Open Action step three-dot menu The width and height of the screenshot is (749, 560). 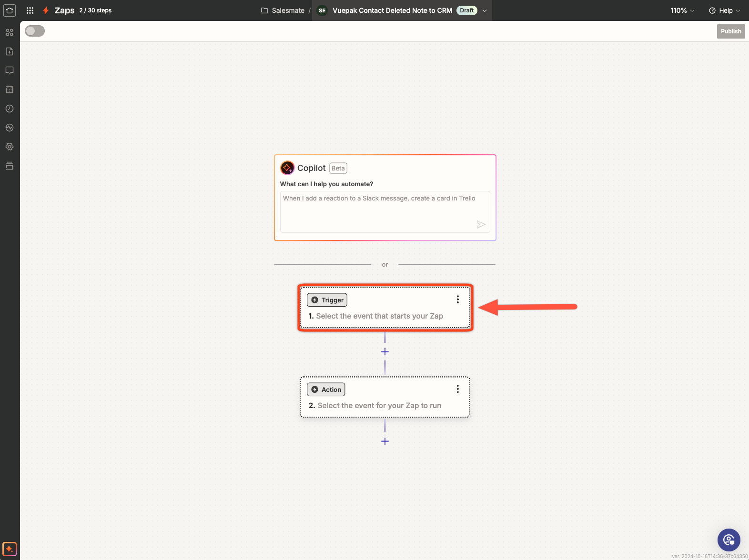pos(457,389)
